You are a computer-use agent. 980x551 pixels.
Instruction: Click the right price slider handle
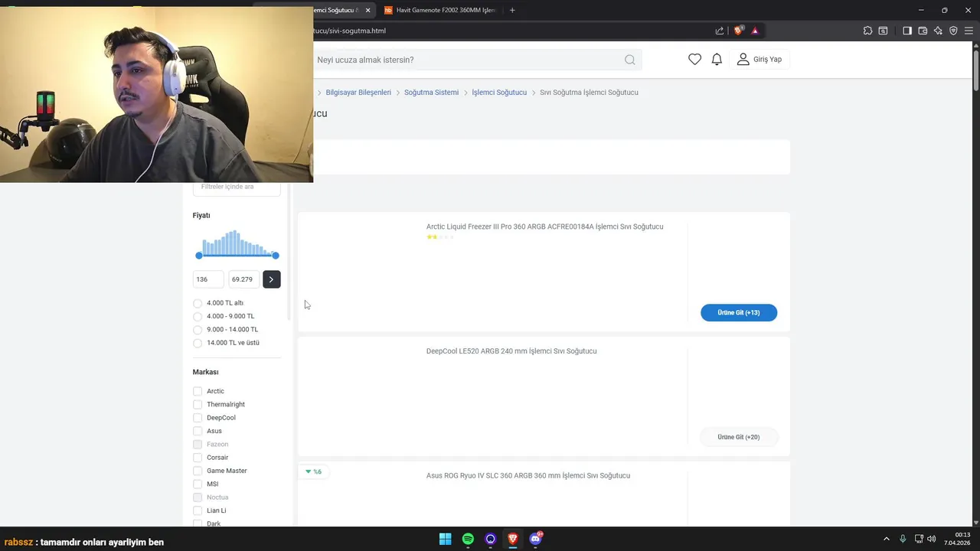point(276,256)
